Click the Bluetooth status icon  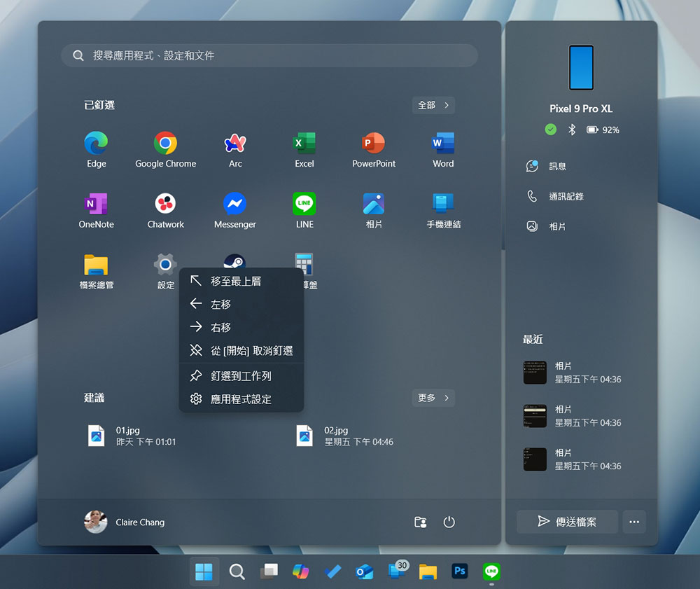pos(572,130)
